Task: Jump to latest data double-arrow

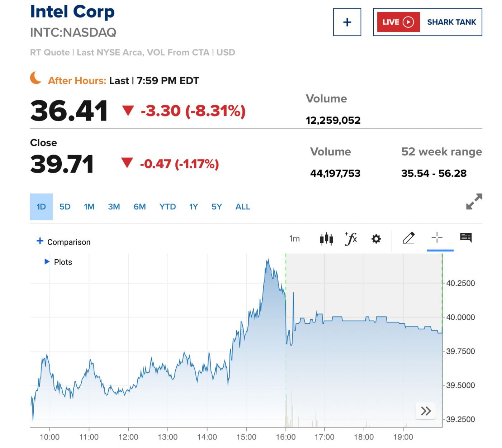Action: click(426, 411)
